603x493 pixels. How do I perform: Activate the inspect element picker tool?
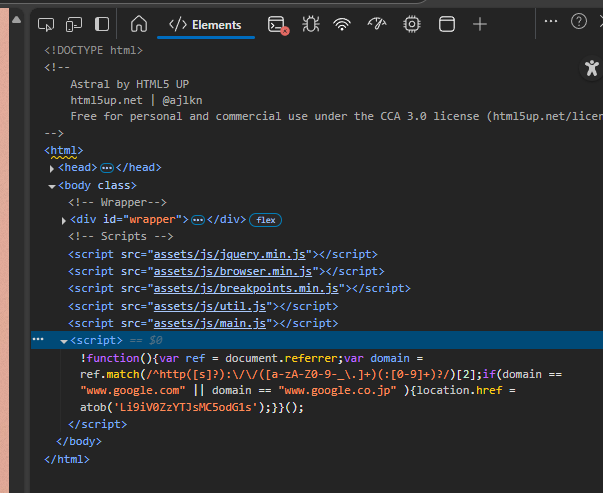[x=46, y=25]
